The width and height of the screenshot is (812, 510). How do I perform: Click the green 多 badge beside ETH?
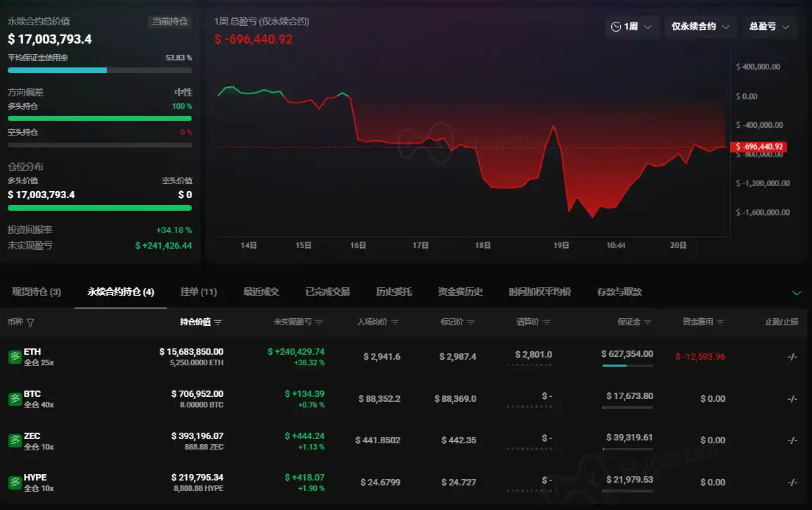(14, 357)
